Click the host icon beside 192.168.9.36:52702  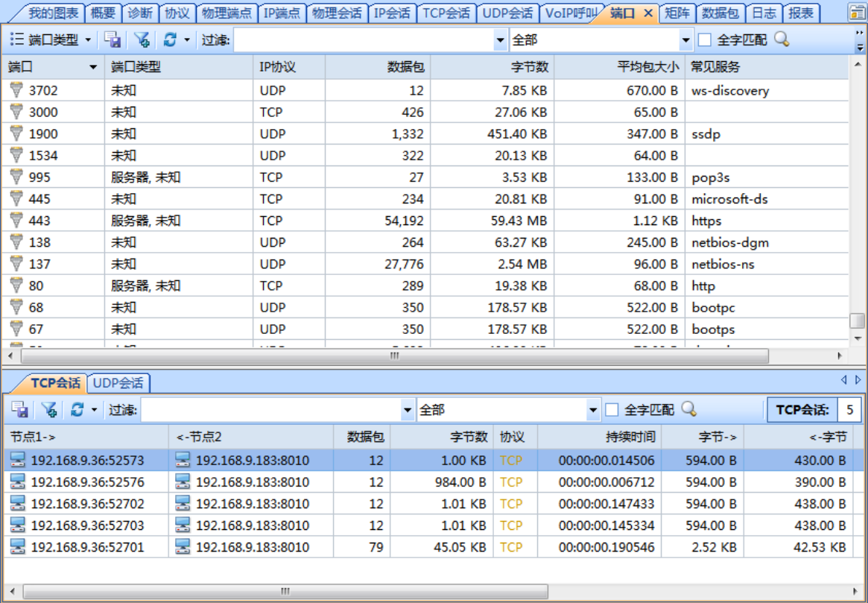click(19, 503)
